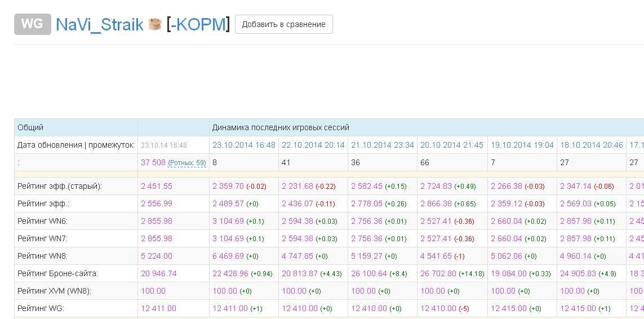
Task: Click efficiency value 2 778.05
Action: coord(367,203)
